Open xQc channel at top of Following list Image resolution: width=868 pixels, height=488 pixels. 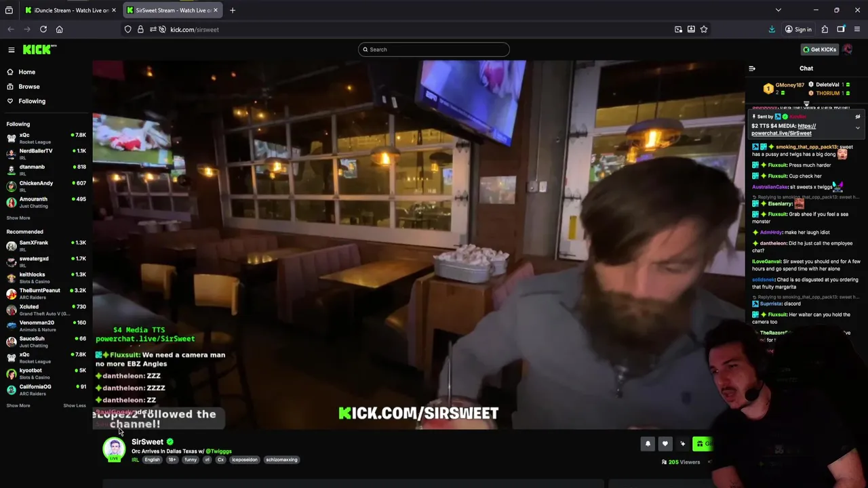46,138
